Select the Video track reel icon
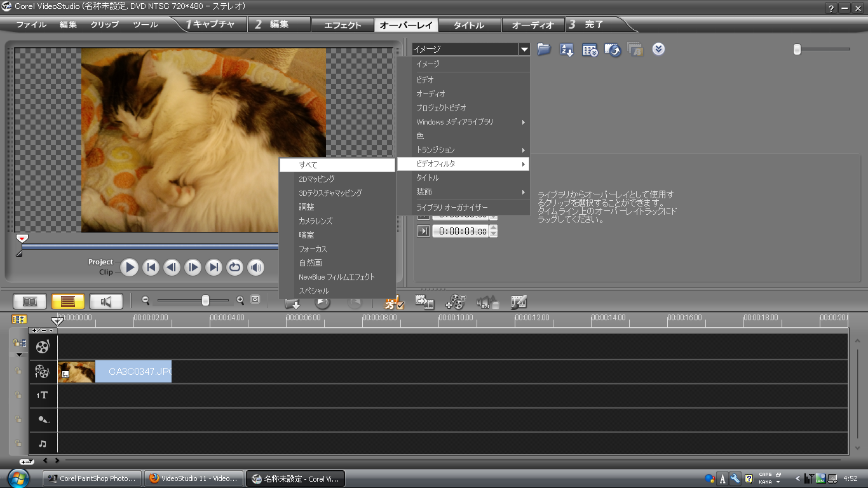The width and height of the screenshot is (868, 488). pyautogui.click(x=43, y=347)
